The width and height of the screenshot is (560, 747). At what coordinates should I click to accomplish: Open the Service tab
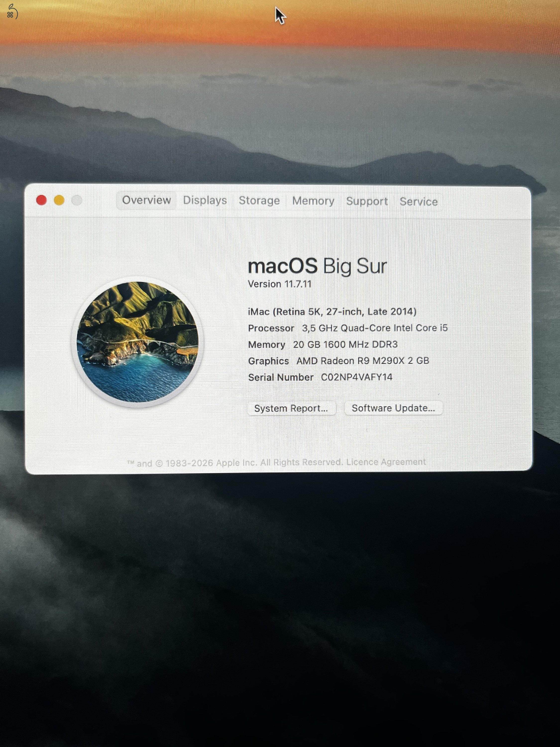[x=419, y=202]
